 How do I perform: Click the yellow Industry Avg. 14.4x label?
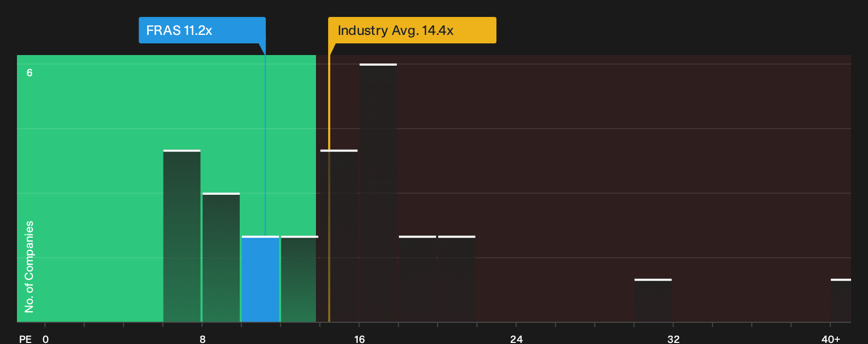(412, 30)
